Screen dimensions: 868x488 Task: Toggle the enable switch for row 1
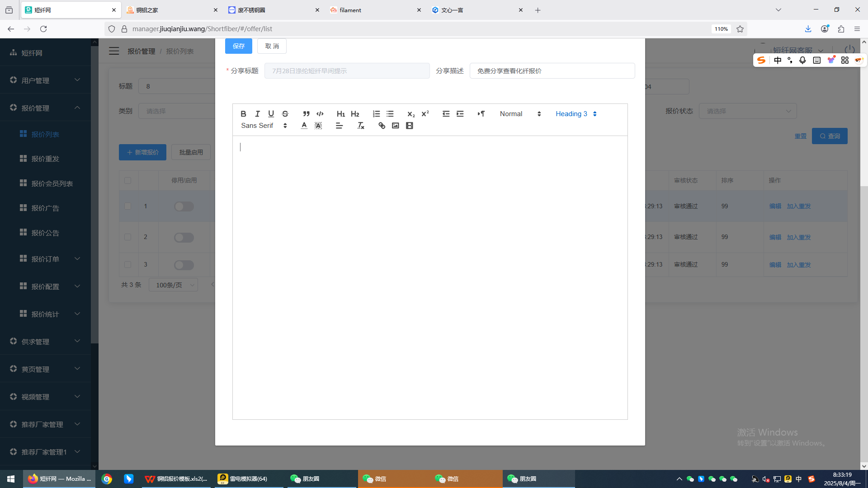point(184,206)
